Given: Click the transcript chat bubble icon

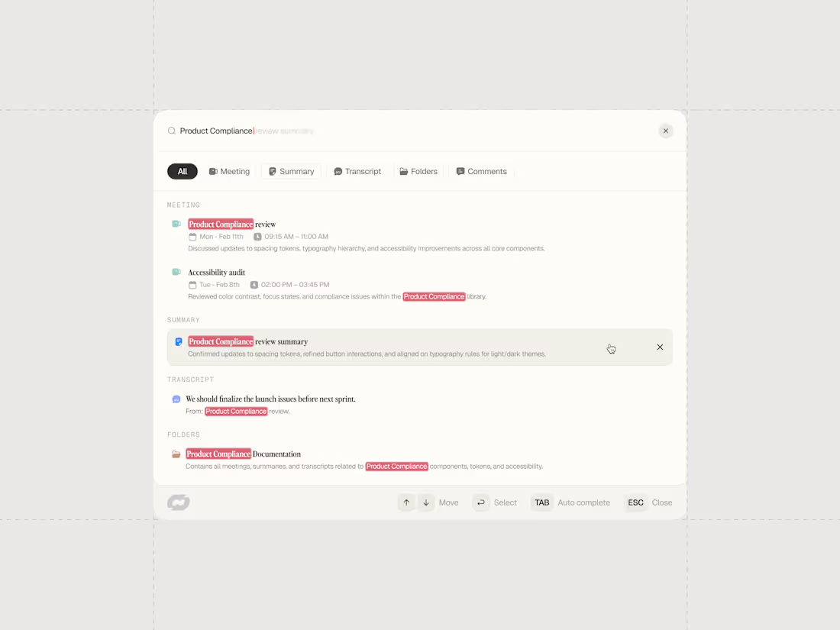Looking at the screenshot, I should click(x=176, y=399).
